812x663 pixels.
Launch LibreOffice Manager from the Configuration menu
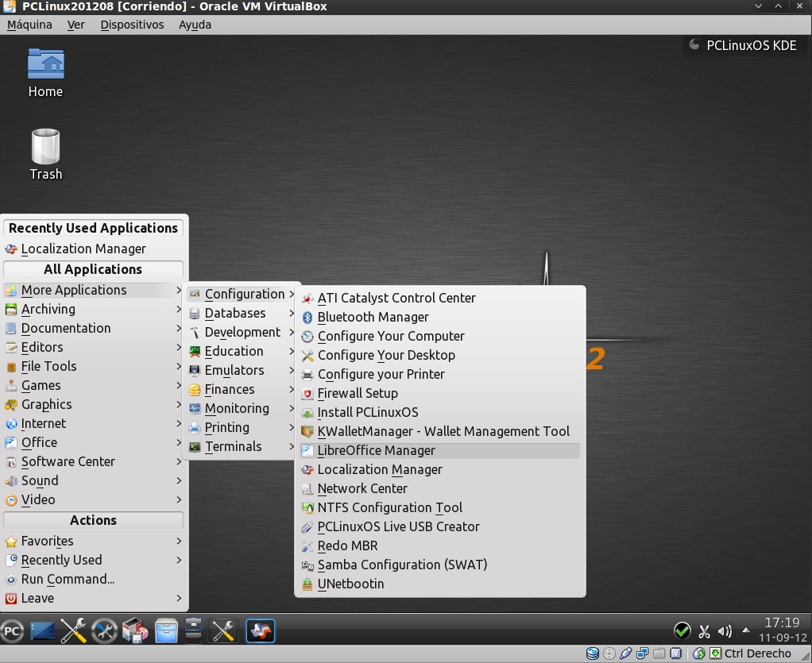[x=376, y=450]
